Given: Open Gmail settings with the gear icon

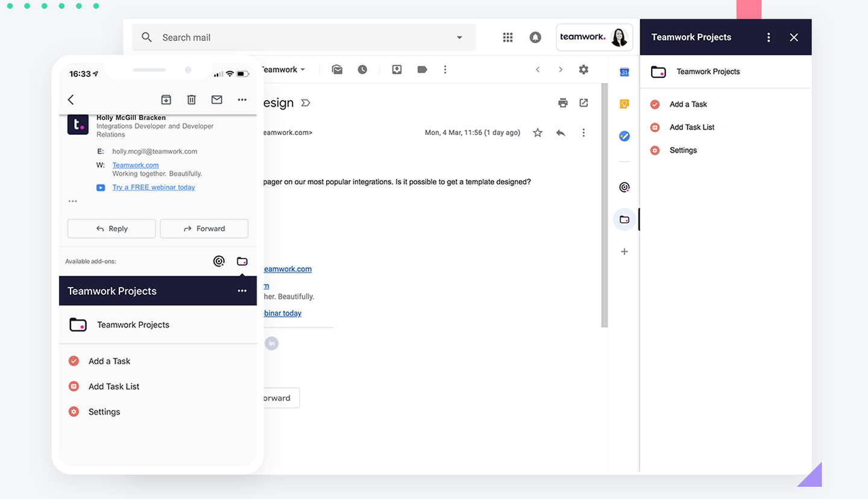Looking at the screenshot, I should coord(583,69).
